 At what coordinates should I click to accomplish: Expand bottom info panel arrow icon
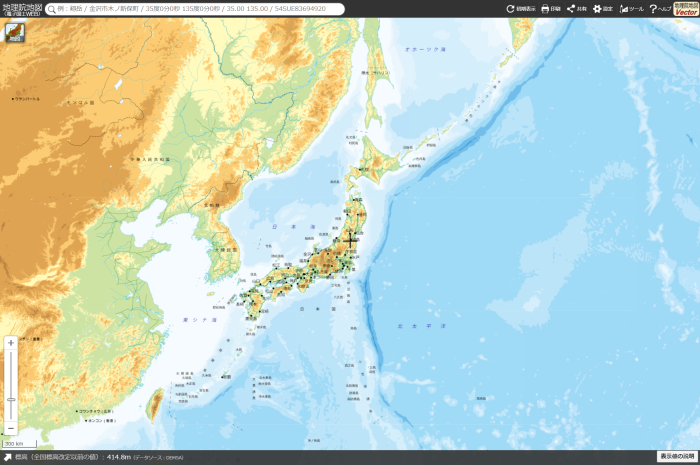pos(6,457)
